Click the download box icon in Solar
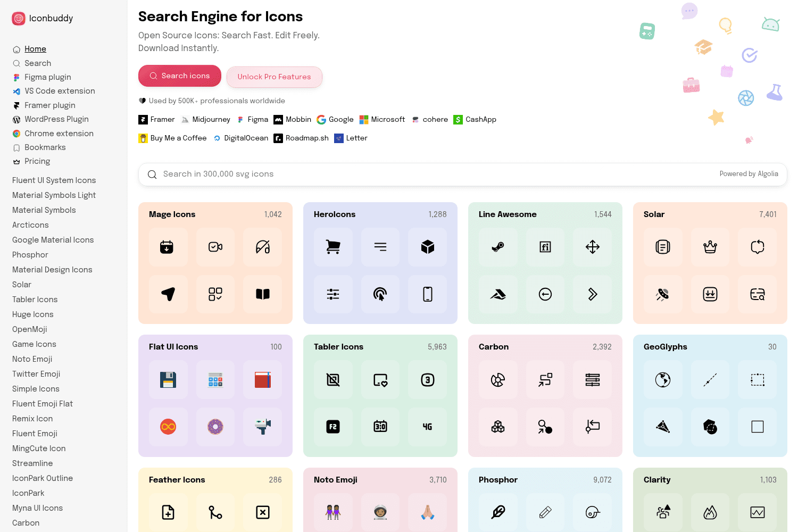Screen dimensions: 798x532 (x=710, y=294)
